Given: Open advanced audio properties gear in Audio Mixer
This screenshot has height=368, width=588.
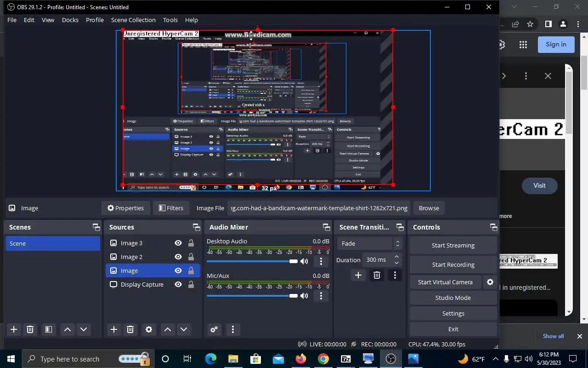Looking at the screenshot, I should point(214,329).
